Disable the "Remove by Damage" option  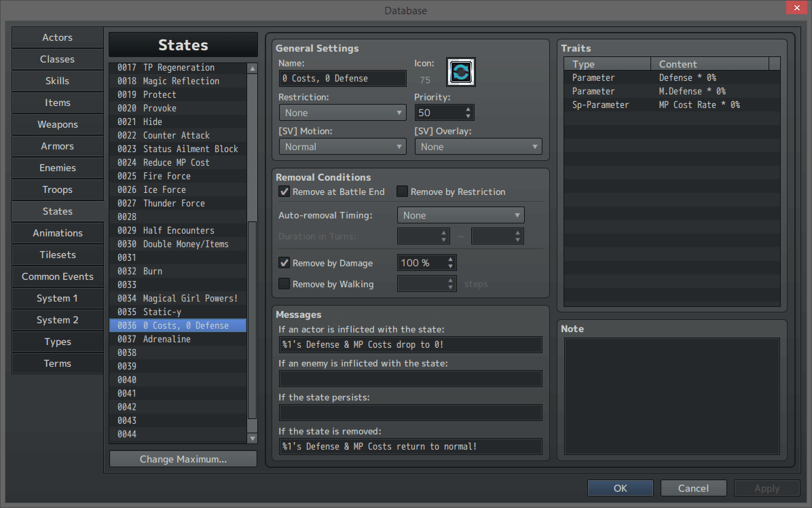tap(284, 263)
